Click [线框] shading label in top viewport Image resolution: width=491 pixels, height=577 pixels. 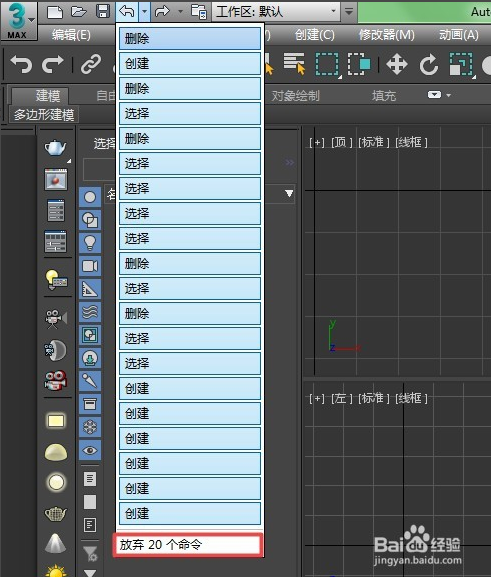point(411,142)
